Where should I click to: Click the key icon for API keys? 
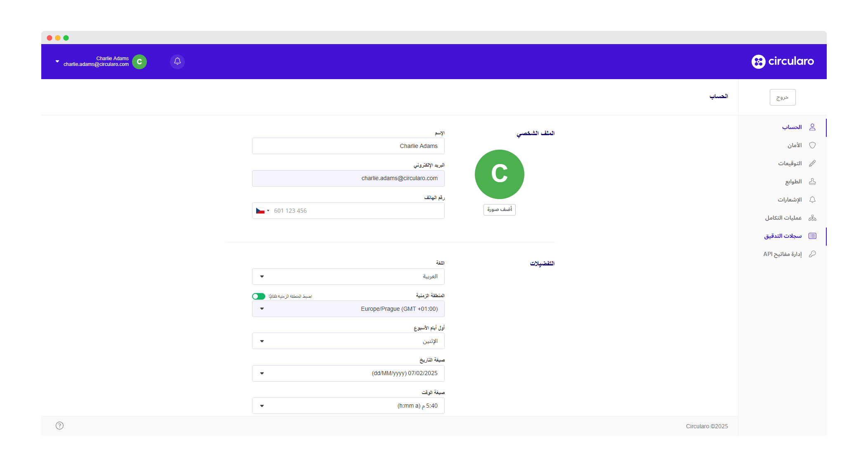[x=812, y=254]
